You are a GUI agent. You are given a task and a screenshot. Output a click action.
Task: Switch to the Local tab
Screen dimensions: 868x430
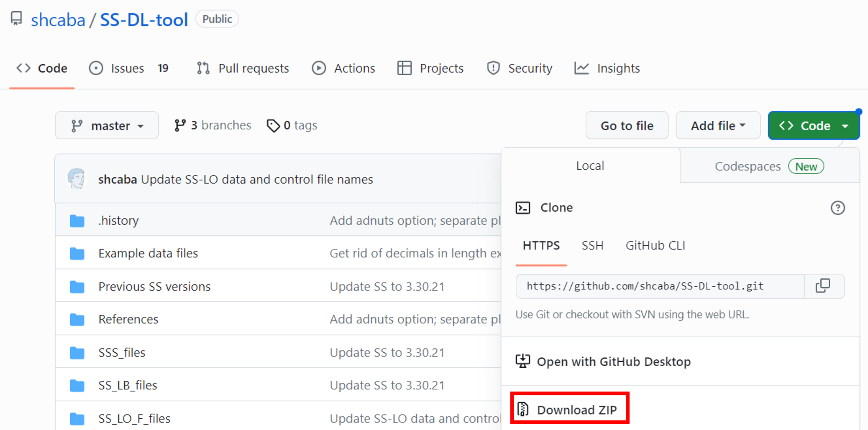click(590, 165)
